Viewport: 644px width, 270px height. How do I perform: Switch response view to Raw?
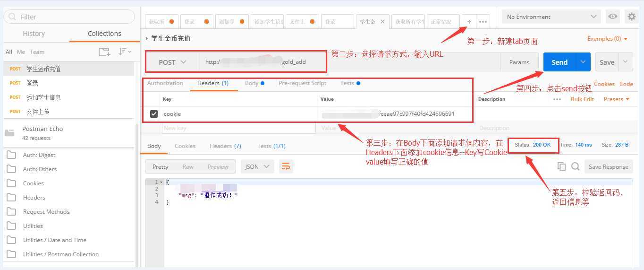pos(188,166)
